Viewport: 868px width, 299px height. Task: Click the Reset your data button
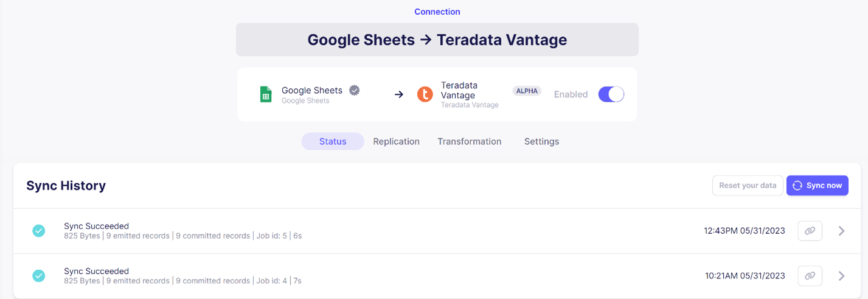click(x=748, y=186)
